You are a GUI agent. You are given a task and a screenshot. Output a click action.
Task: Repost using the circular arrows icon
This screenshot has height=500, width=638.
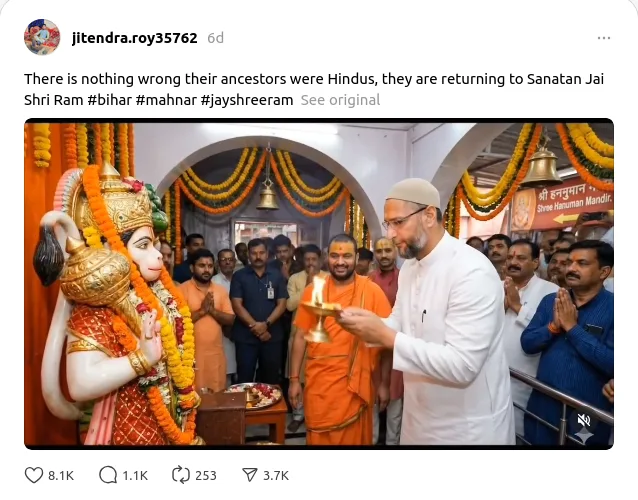[x=181, y=475]
